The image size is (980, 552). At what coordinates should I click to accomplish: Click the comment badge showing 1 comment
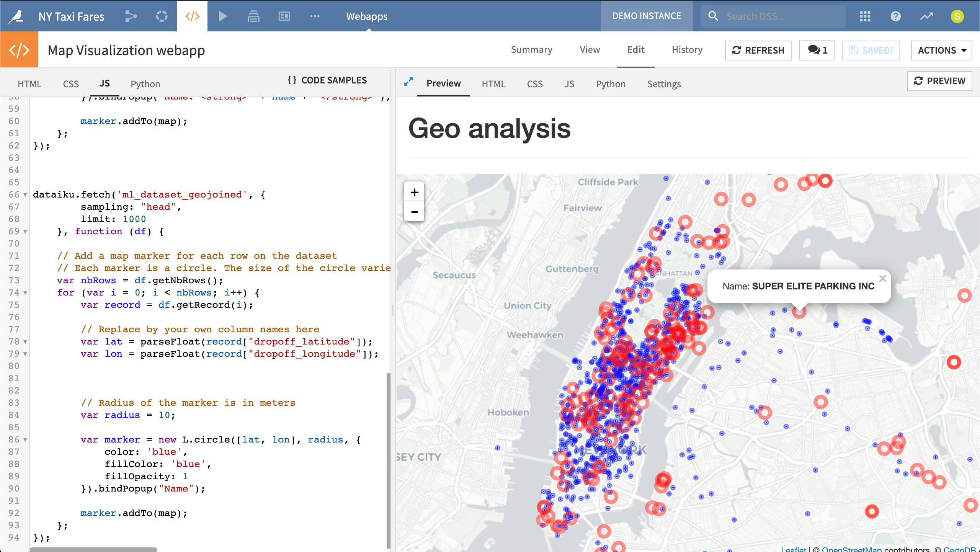(x=817, y=49)
